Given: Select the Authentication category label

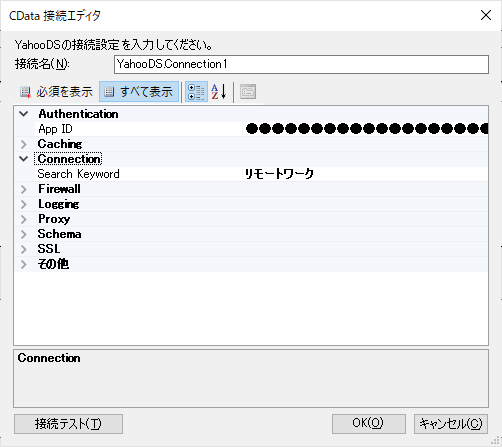Looking at the screenshot, I should [78, 114].
